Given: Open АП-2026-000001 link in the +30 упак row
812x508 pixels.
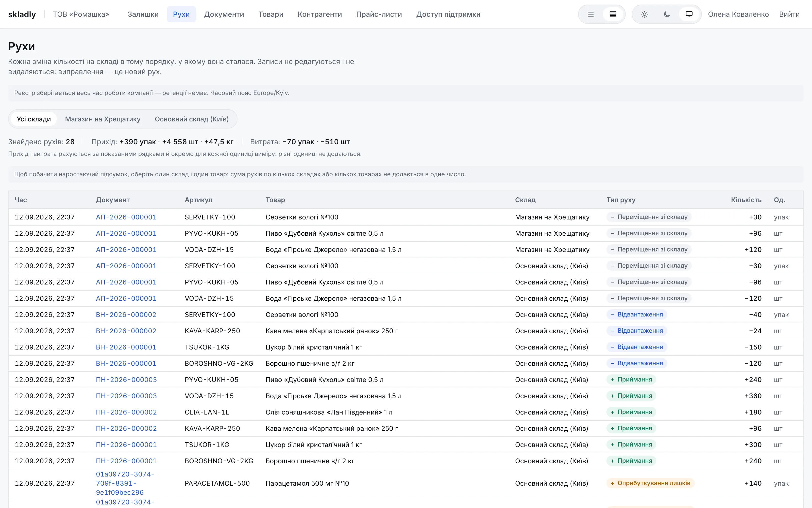Looking at the screenshot, I should [126, 217].
